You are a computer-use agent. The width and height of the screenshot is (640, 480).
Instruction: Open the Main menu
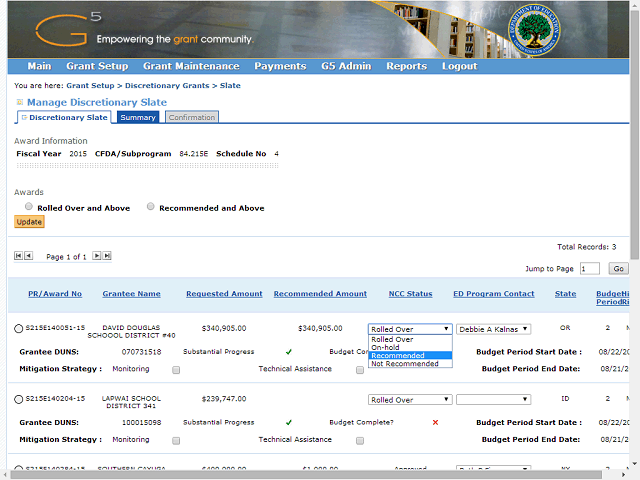coord(40,66)
